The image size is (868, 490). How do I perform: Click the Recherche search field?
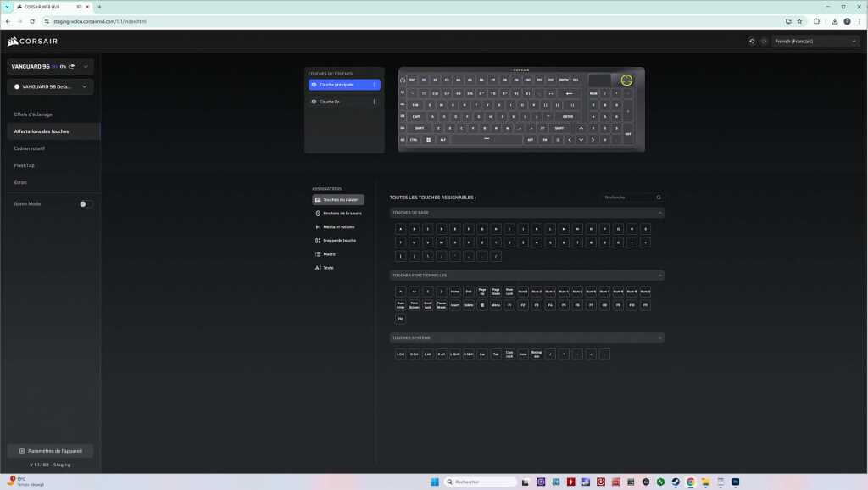click(626, 198)
